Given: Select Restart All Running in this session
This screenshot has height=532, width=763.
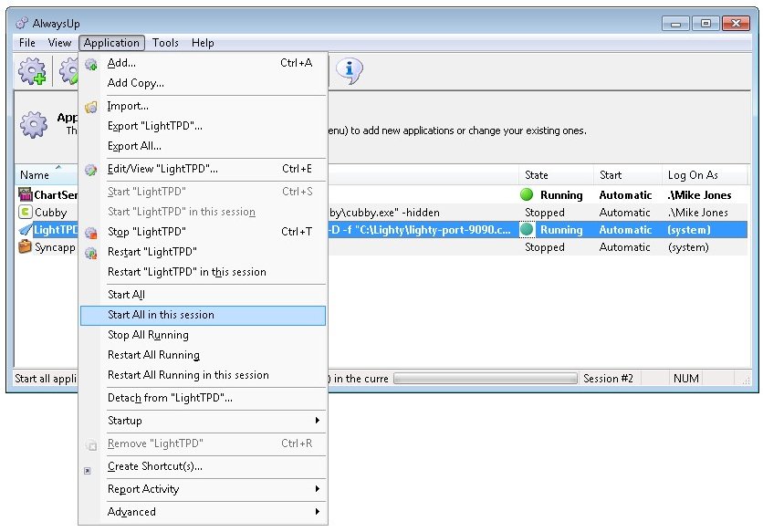Looking at the screenshot, I should click(203, 375).
